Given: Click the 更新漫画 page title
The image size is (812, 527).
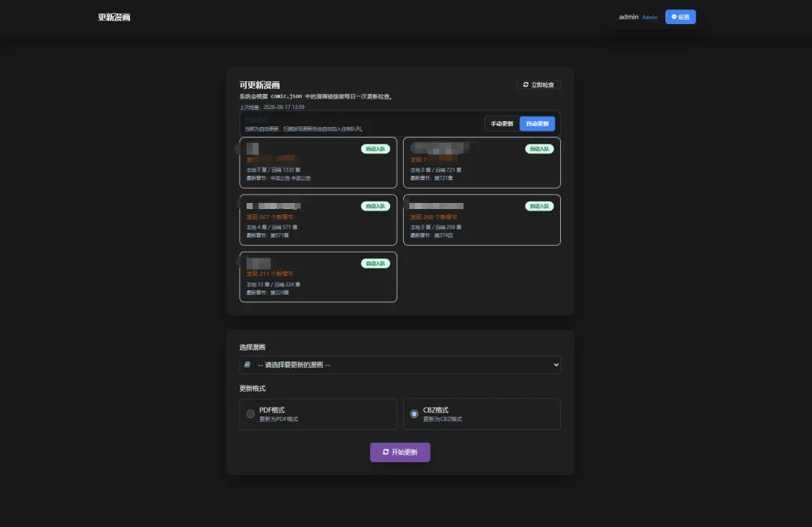Looking at the screenshot, I should (x=114, y=17).
